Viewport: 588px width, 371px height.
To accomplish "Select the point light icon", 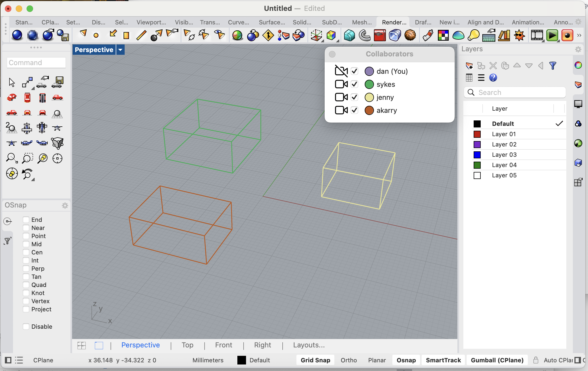I will coord(96,35).
